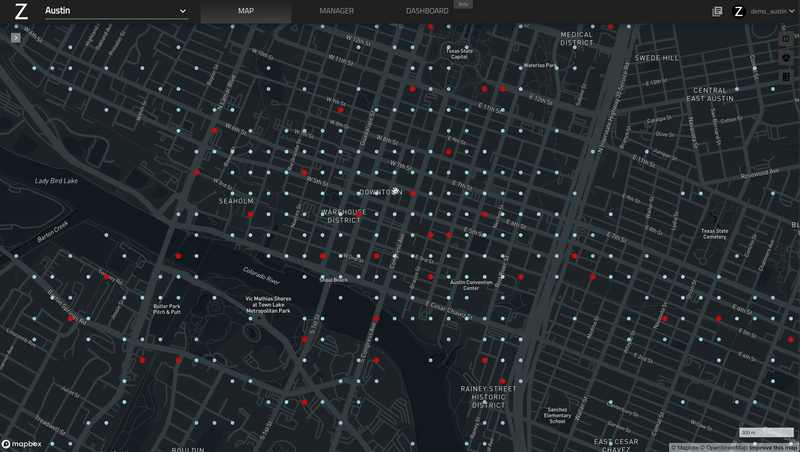
Task: Click the N Lamar Blvd street label
Action: coord(227,93)
